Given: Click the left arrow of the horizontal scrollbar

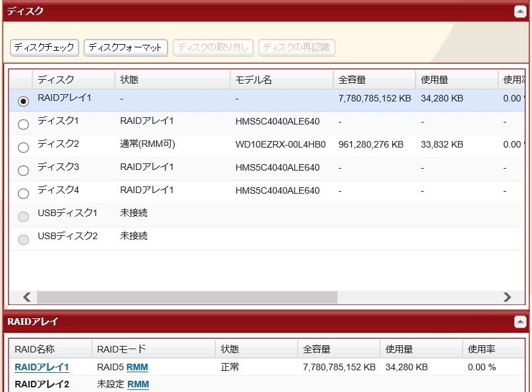Looking at the screenshot, I should pos(27,297).
